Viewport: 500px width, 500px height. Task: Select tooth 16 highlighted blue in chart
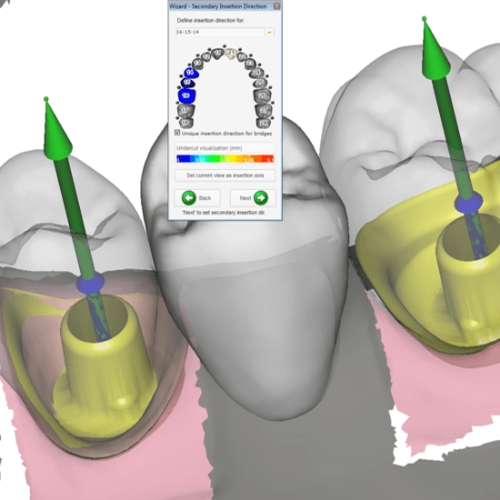pos(186,96)
